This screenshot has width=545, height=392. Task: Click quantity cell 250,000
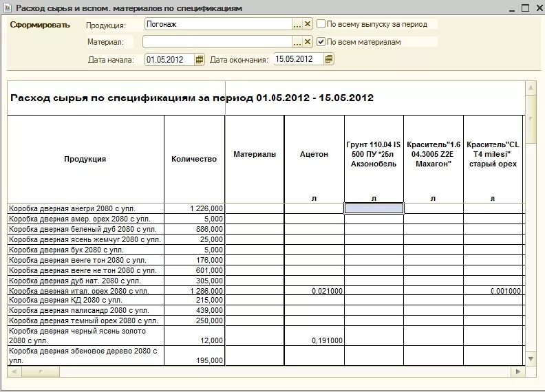click(194, 320)
